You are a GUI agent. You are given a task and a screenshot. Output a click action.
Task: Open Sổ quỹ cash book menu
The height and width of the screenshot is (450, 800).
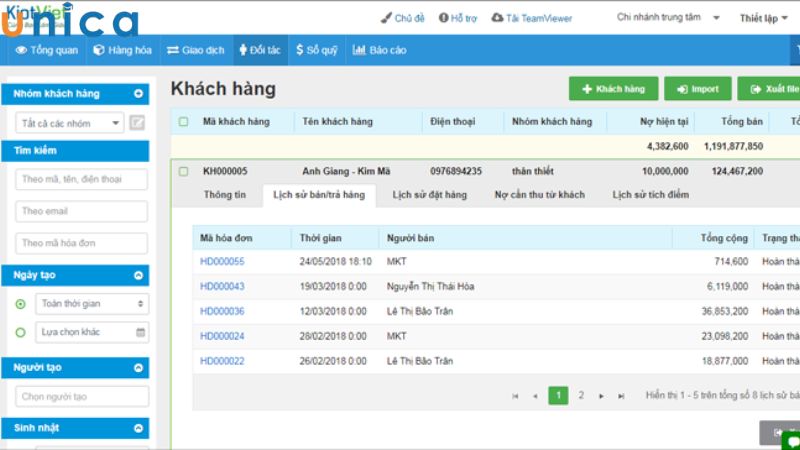317,50
